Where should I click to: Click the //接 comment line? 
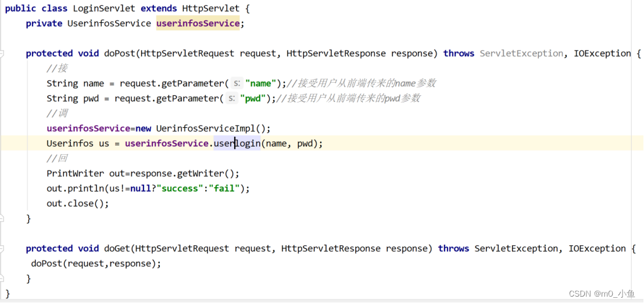[57, 68]
